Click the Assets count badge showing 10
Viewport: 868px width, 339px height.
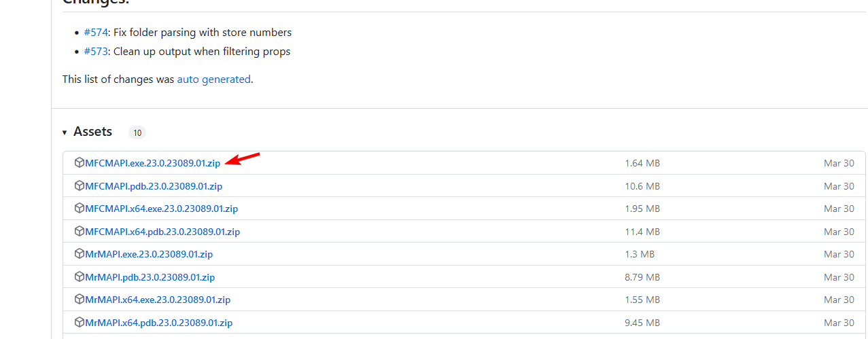137,133
